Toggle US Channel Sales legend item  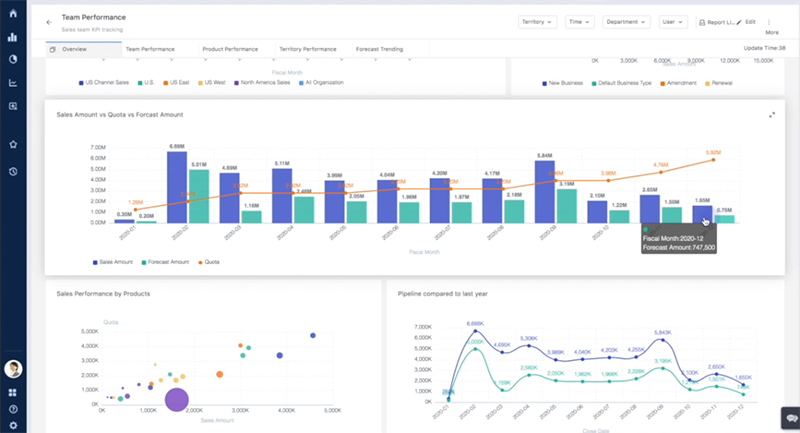coord(104,83)
